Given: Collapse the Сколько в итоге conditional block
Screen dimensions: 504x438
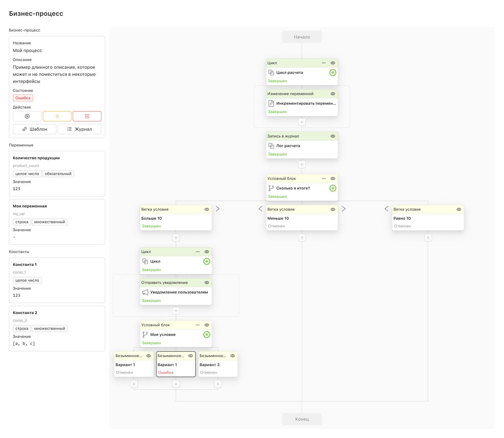Looking at the screenshot, I should coord(324,179).
